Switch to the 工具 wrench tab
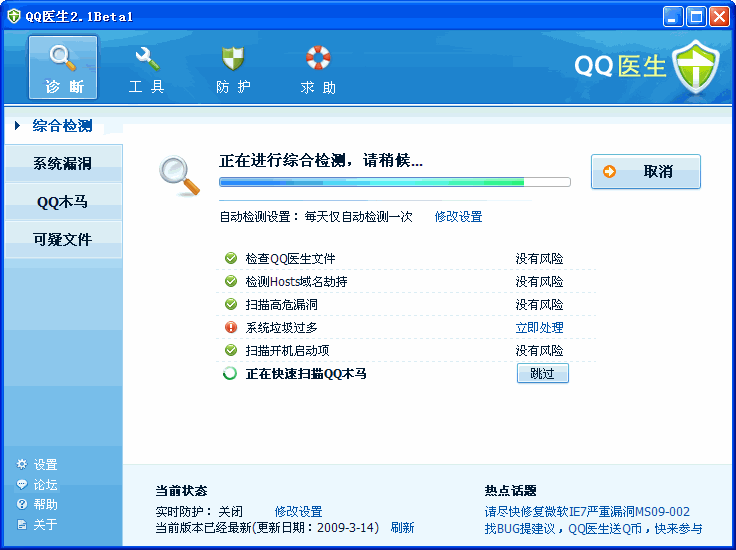 [146, 69]
